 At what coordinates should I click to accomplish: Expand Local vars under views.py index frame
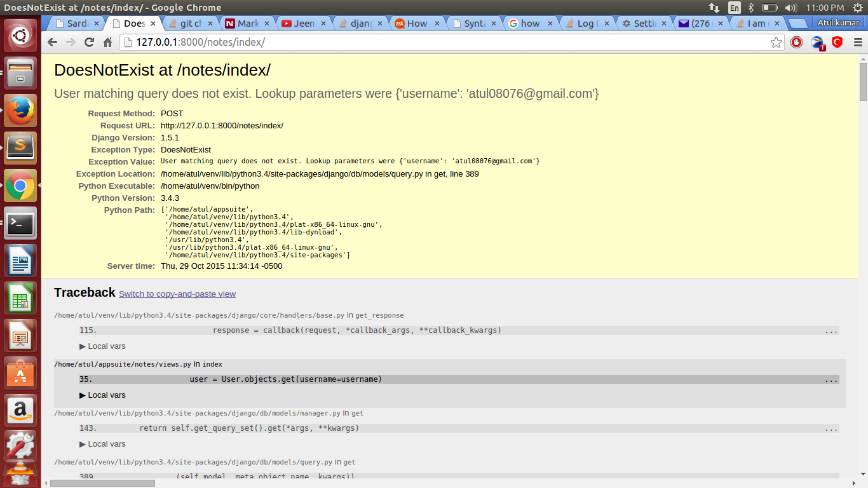point(102,395)
